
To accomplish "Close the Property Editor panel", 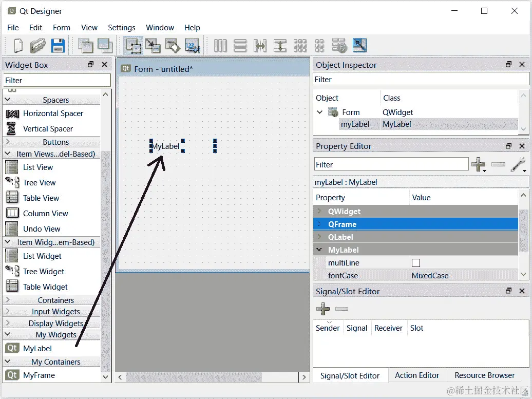I will pyautogui.click(x=522, y=146).
